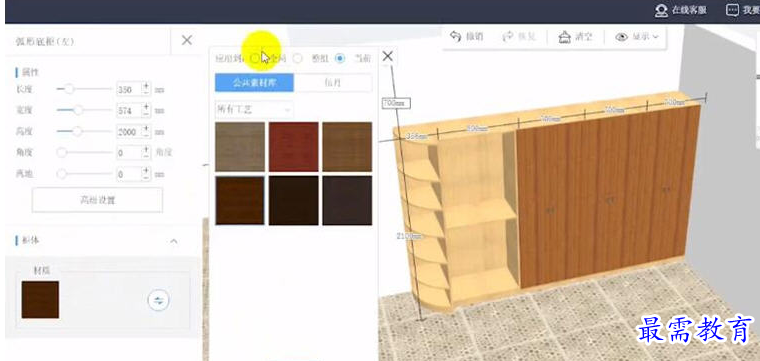Increase 离地 with the plus stepper
The height and width of the screenshot is (361, 760).
coord(146,170)
